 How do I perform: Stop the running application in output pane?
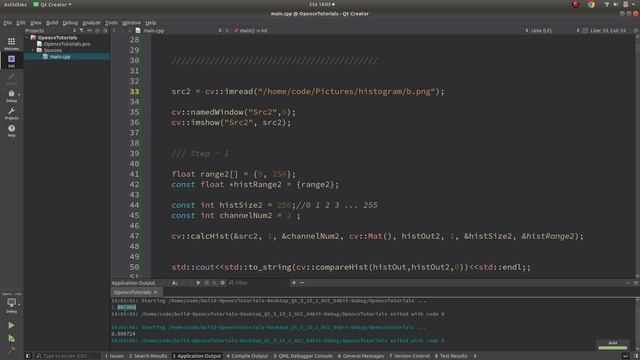point(207,282)
